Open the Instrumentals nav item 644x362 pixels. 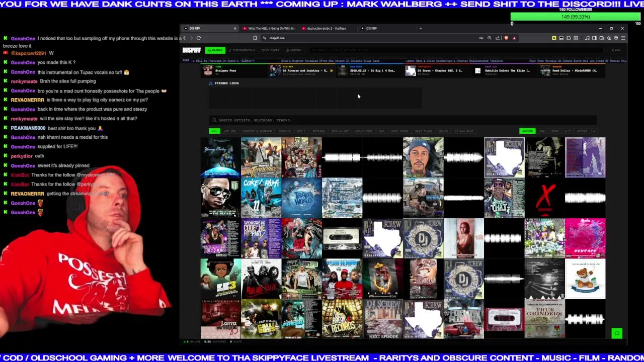click(242, 50)
